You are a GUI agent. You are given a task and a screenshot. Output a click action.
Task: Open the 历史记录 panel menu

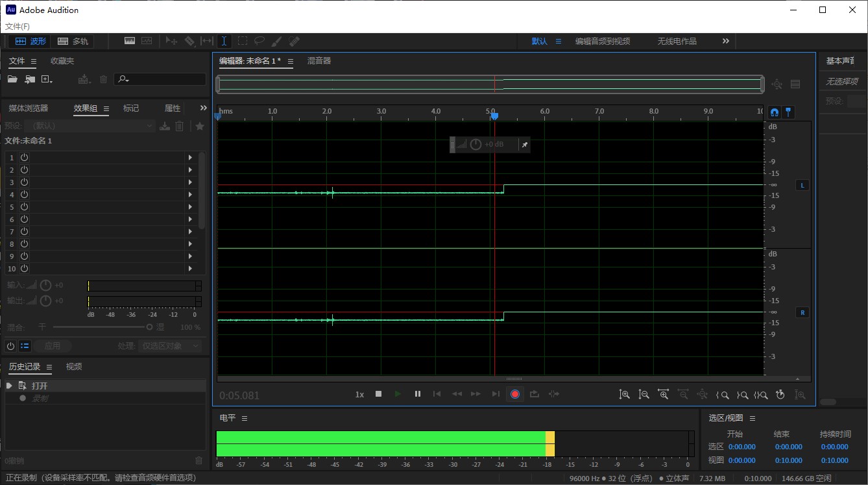tap(49, 367)
